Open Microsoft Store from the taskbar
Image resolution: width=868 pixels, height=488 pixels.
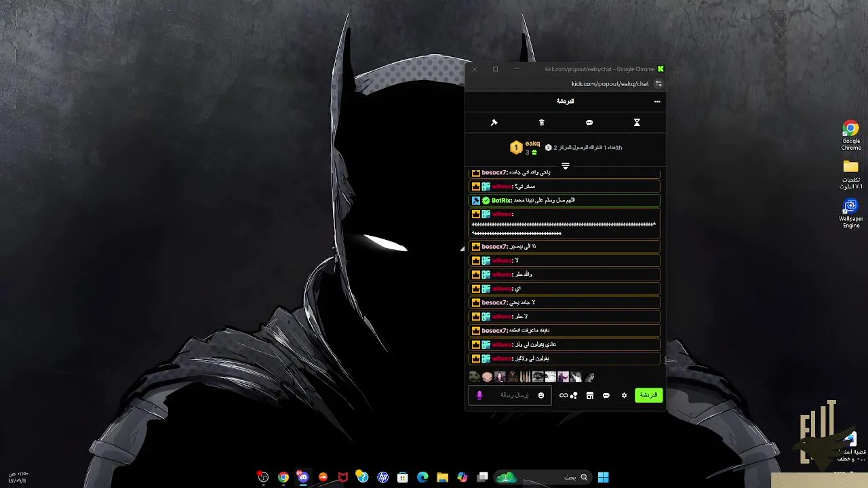pos(403,477)
